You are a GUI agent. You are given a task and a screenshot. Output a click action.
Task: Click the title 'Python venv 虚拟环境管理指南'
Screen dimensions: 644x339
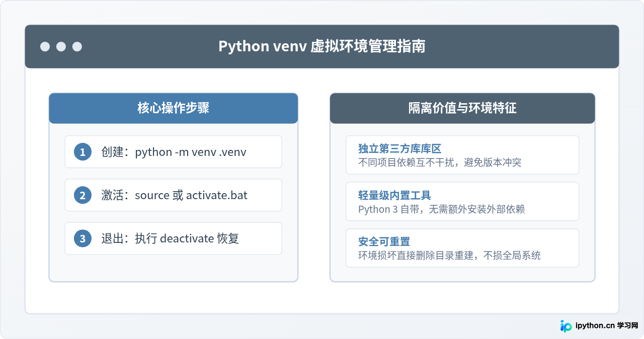coord(322,46)
